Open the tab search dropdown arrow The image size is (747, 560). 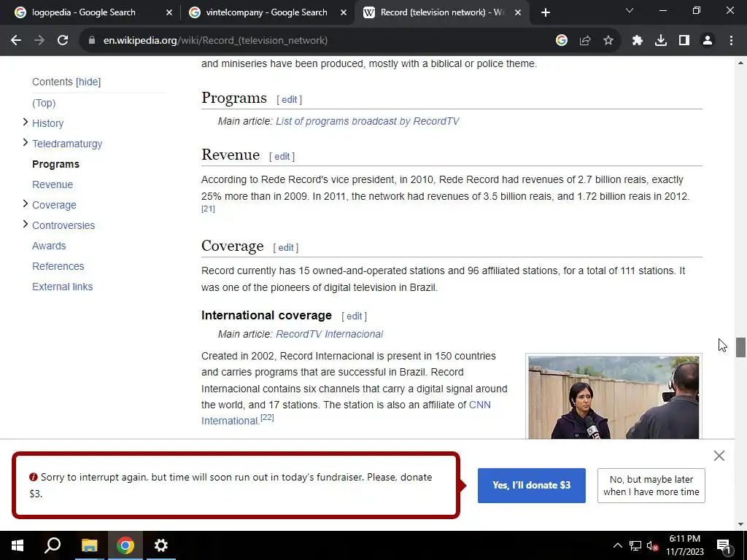(630, 10)
